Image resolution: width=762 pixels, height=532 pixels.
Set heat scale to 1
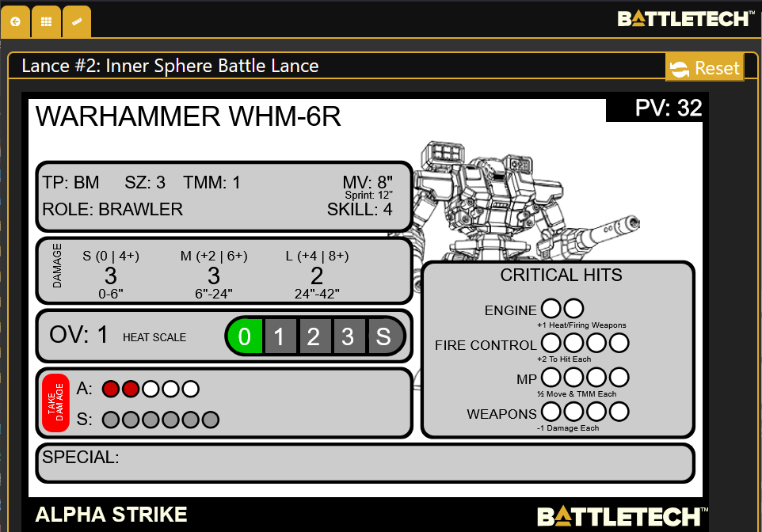point(279,336)
